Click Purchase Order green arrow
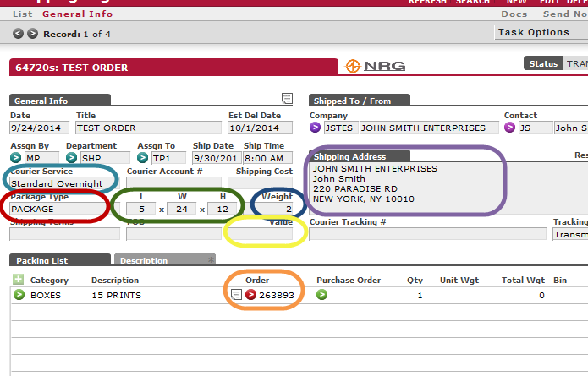Screen dimensions: 588x376 pyautogui.click(x=321, y=295)
